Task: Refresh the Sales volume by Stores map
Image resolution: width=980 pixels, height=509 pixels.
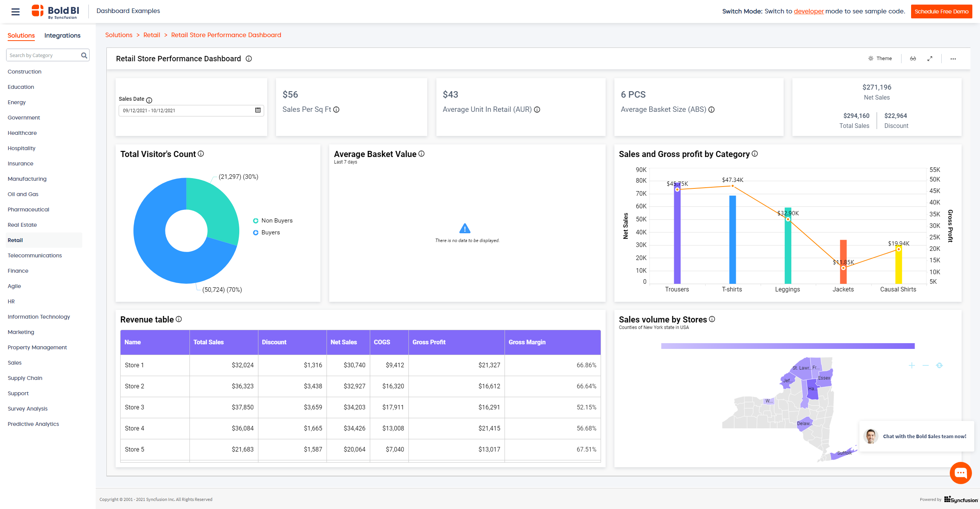Action: (x=939, y=366)
